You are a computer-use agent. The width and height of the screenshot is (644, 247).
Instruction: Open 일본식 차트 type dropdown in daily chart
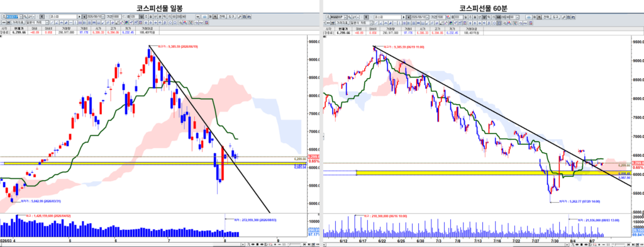(47, 23)
